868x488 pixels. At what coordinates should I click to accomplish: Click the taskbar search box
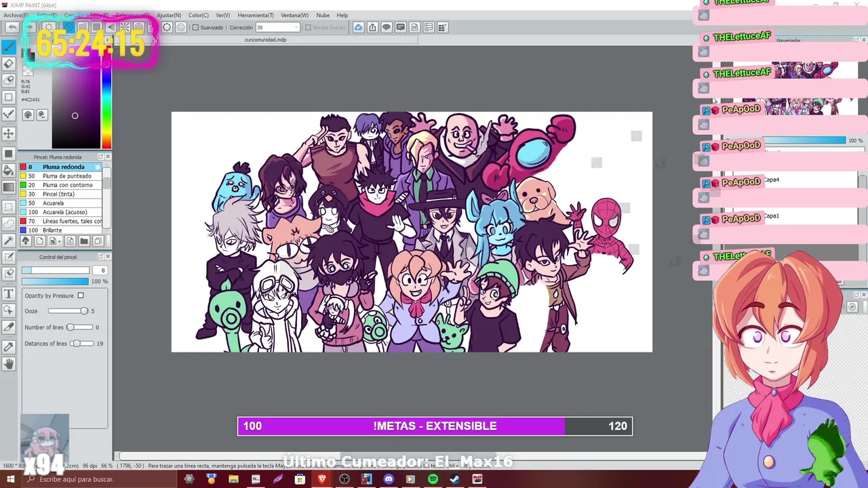pyautogui.click(x=98, y=479)
